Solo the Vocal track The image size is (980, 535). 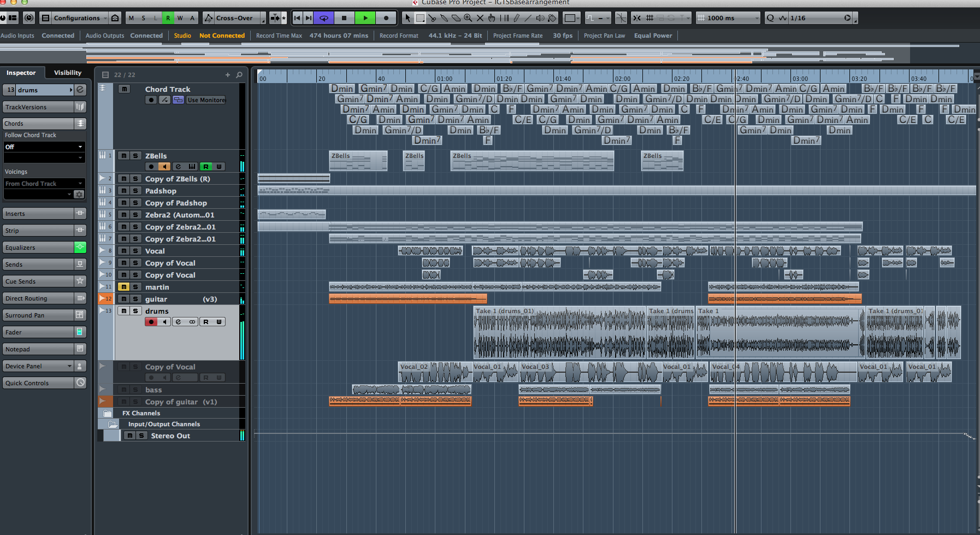[x=135, y=251]
